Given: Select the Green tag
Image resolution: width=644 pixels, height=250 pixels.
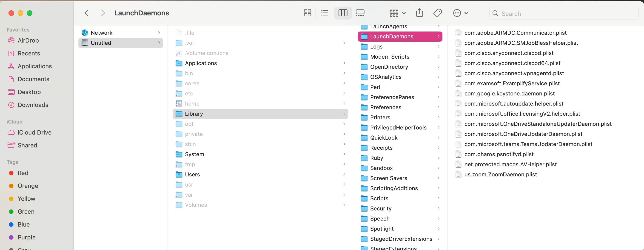Looking at the screenshot, I should tap(26, 211).
